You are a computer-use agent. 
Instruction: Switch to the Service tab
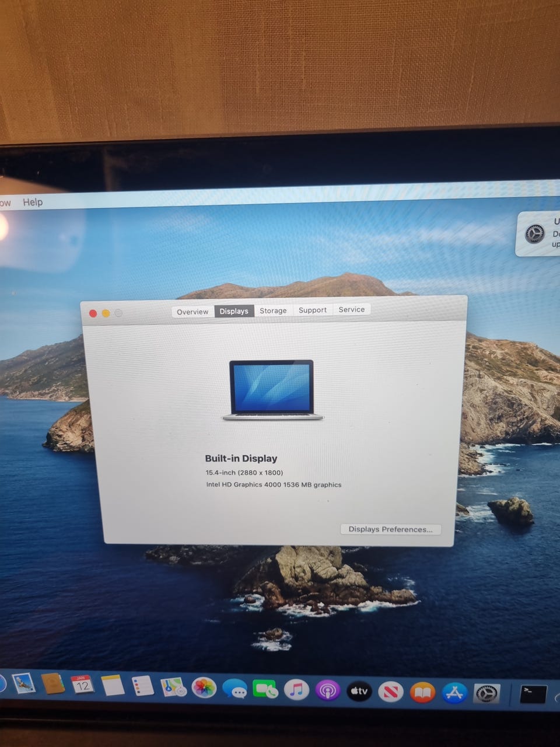[352, 309]
